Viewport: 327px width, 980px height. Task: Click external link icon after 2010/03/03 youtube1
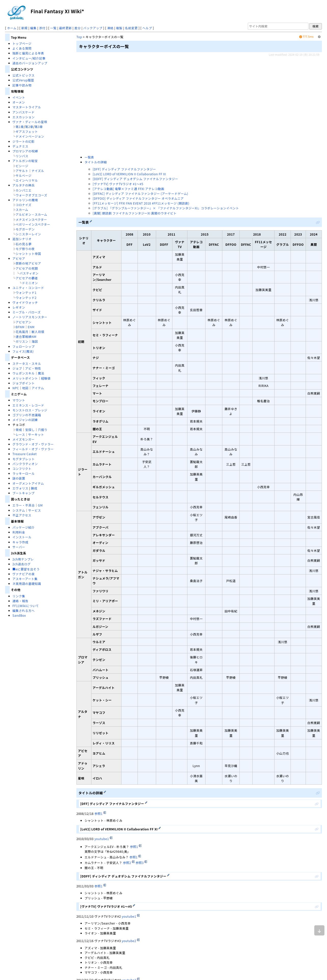point(111,838)
